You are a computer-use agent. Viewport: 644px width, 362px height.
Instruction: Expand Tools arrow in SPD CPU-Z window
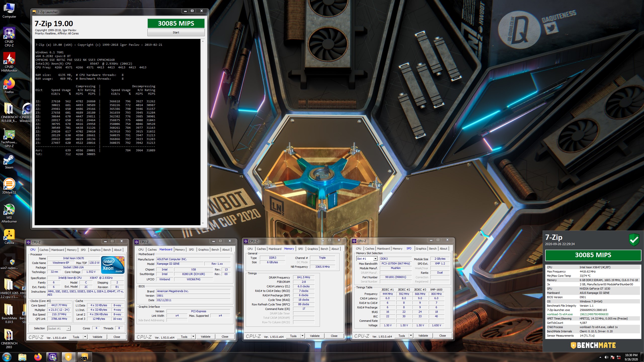click(411, 336)
